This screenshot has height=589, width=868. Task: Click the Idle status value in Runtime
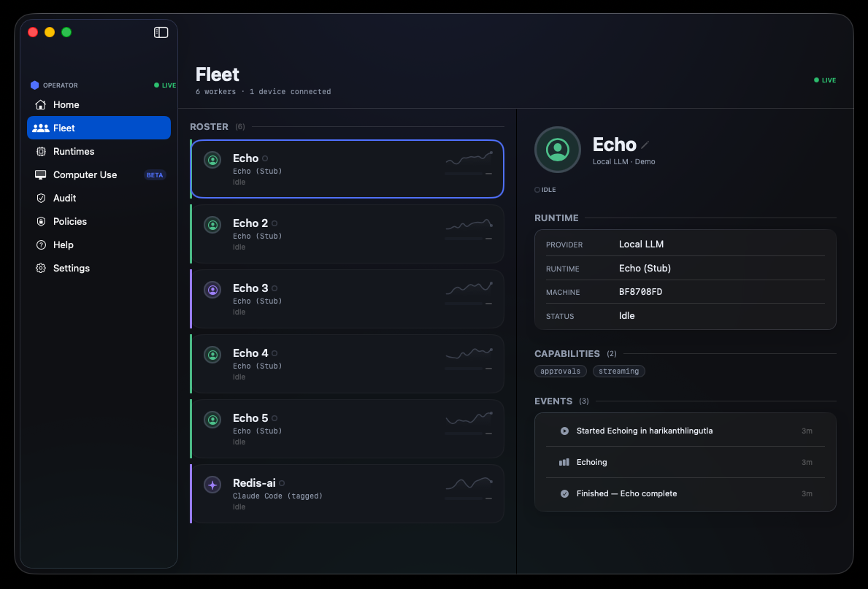click(x=626, y=315)
